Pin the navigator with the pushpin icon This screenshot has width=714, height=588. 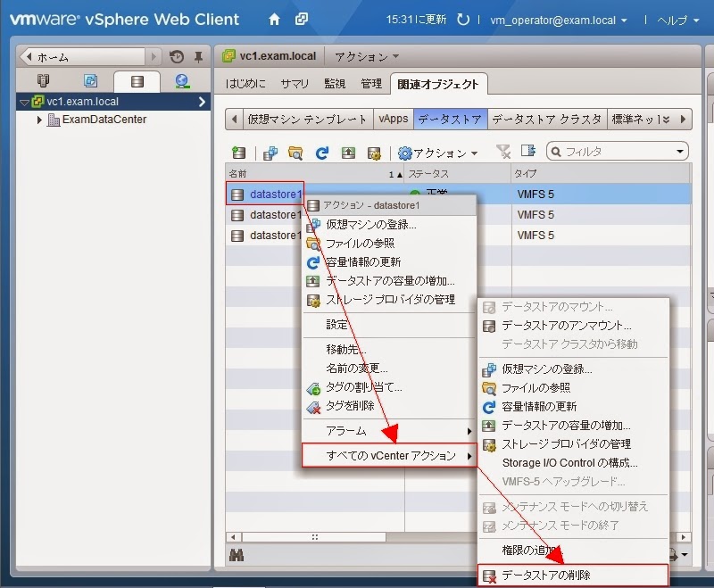coord(198,57)
